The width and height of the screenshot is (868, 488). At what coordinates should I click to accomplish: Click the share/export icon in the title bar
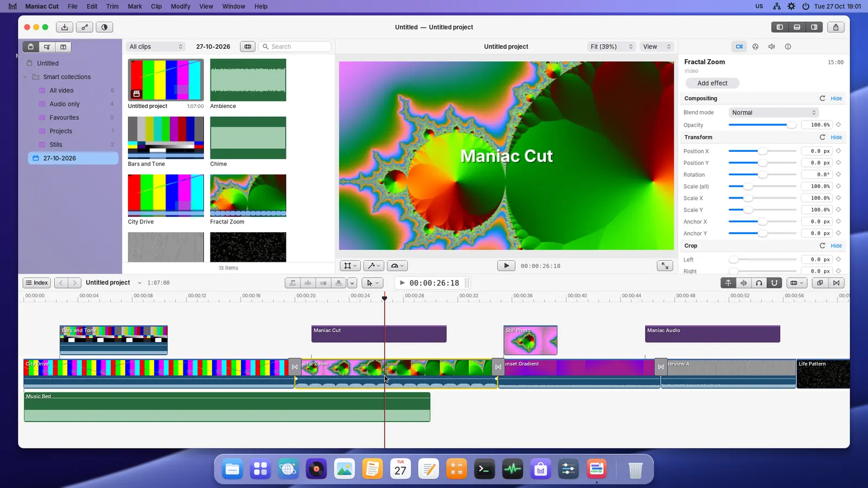click(x=836, y=27)
